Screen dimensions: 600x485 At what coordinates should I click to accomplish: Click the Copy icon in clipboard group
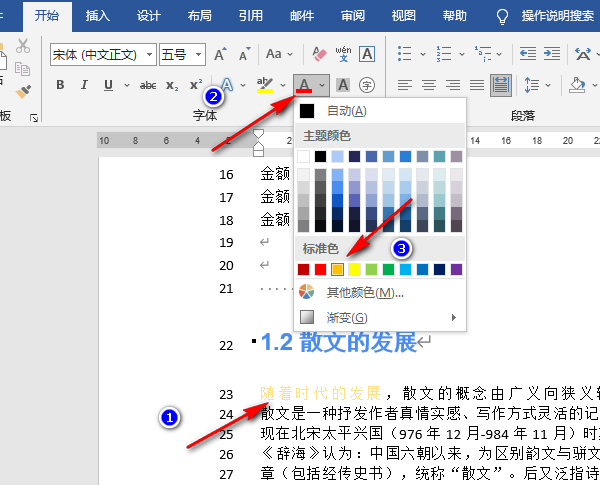[22, 69]
